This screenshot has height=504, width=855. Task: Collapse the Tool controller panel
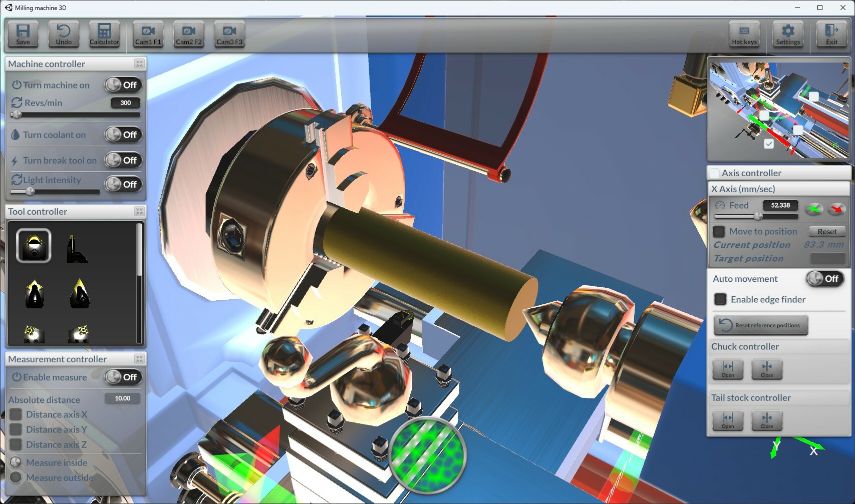139,211
